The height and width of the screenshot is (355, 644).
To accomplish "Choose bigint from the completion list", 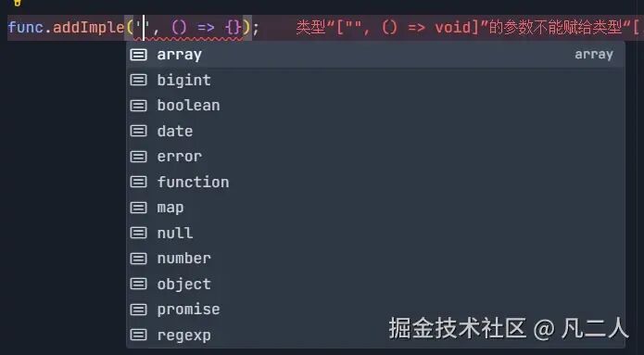I will (x=375, y=80).
